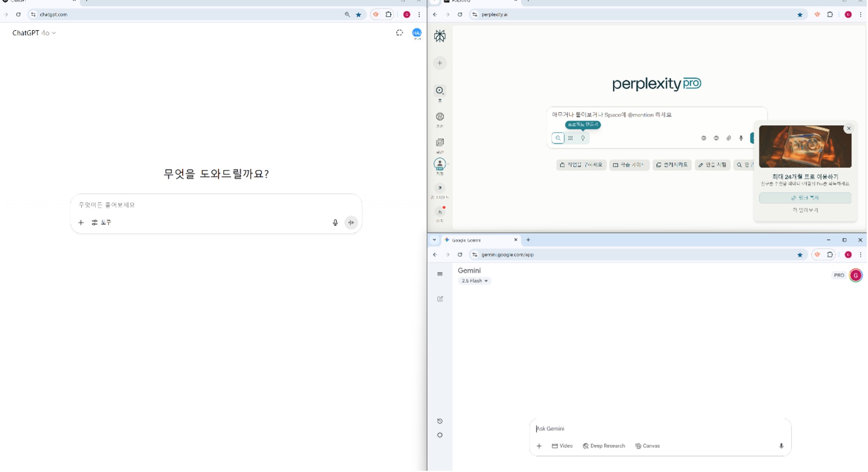Click the plus icon in Gemini's prompt box
The width and height of the screenshot is (868, 472).
pyautogui.click(x=539, y=446)
